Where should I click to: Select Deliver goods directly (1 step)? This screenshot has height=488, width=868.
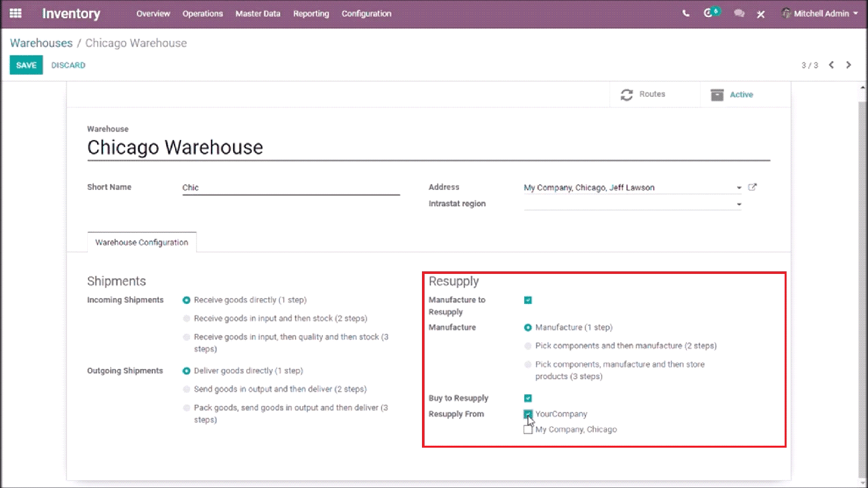[x=187, y=371]
